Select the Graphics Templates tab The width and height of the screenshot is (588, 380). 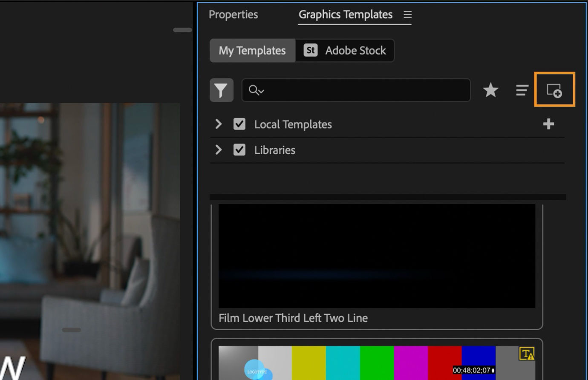(346, 14)
